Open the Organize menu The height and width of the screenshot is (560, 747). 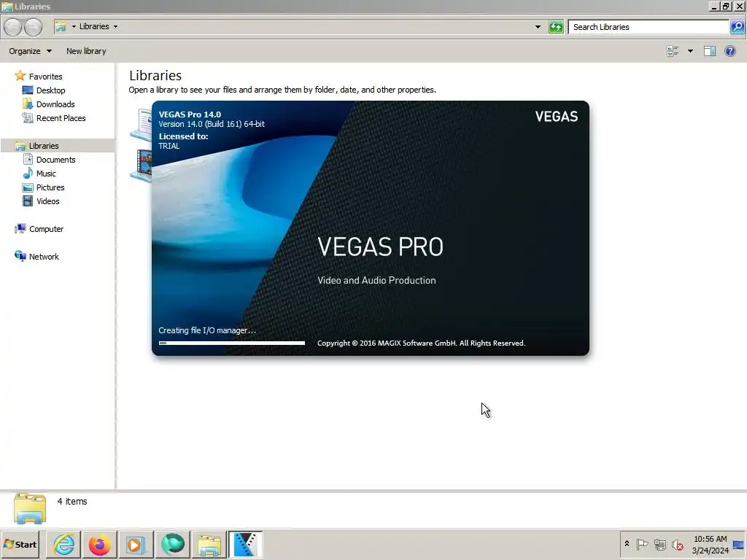click(30, 51)
